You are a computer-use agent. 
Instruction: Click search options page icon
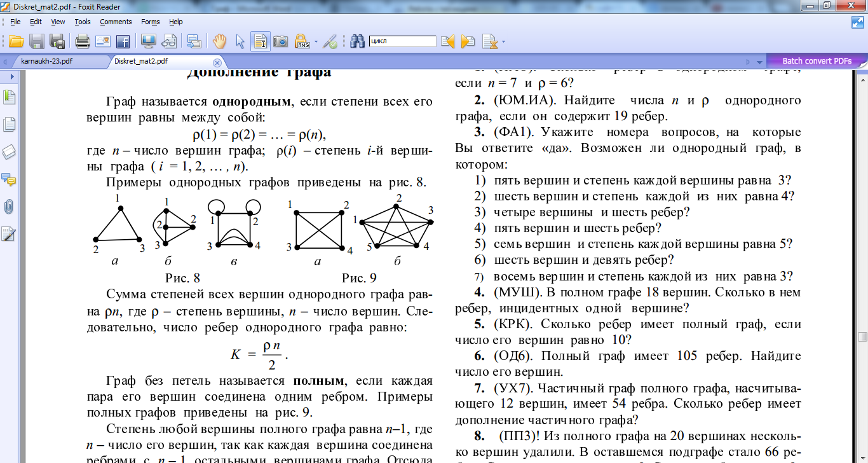[489, 41]
